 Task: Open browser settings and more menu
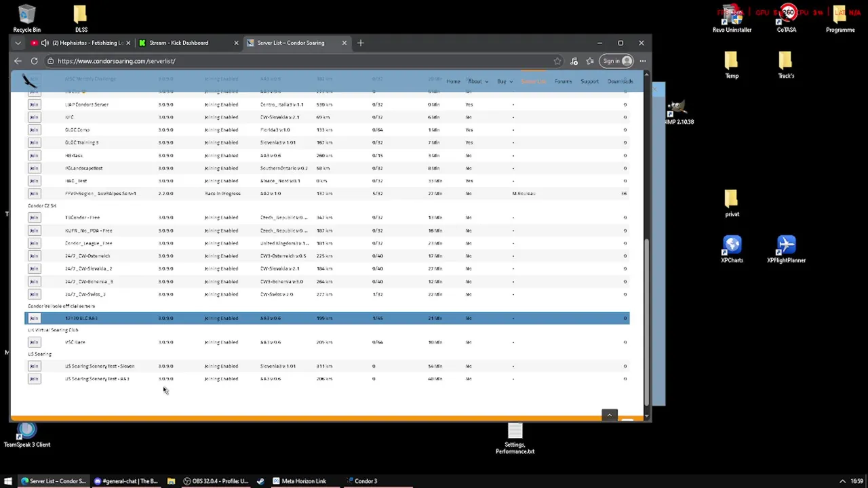(642, 61)
